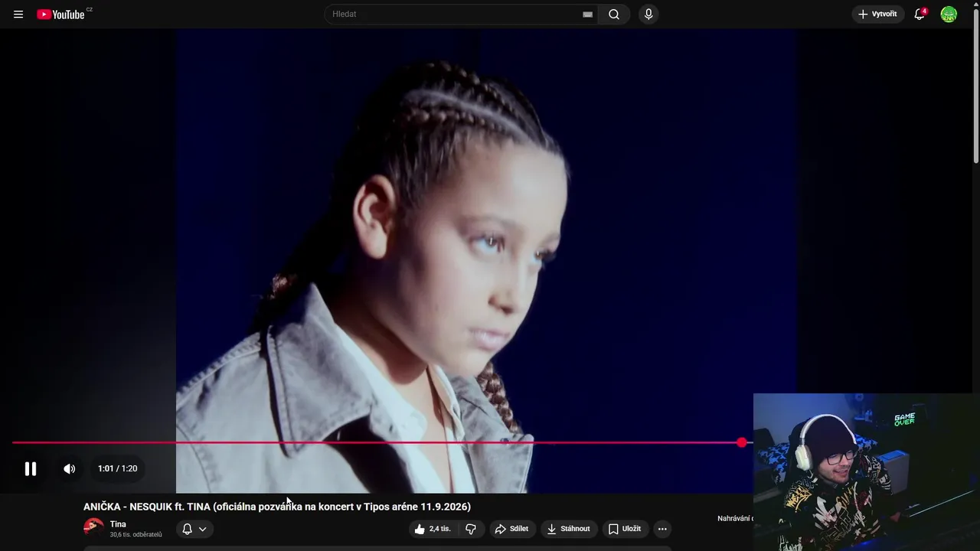This screenshot has height=551, width=980.
Task: Like the video with 2,4 tis. button
Action: click(433, 529)
